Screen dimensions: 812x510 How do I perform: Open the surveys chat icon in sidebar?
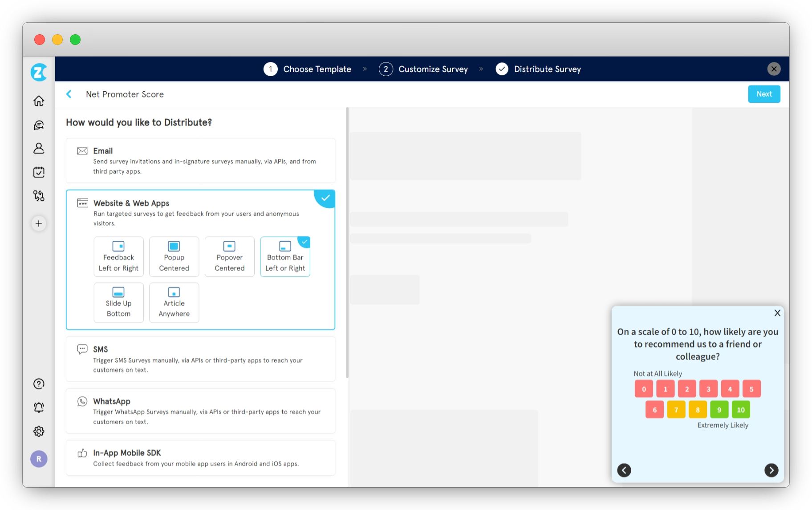tap(39, 125)
